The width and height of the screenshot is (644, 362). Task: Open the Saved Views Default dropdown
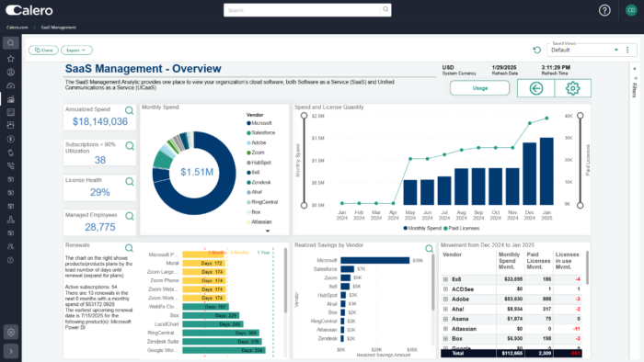(584, 50)
